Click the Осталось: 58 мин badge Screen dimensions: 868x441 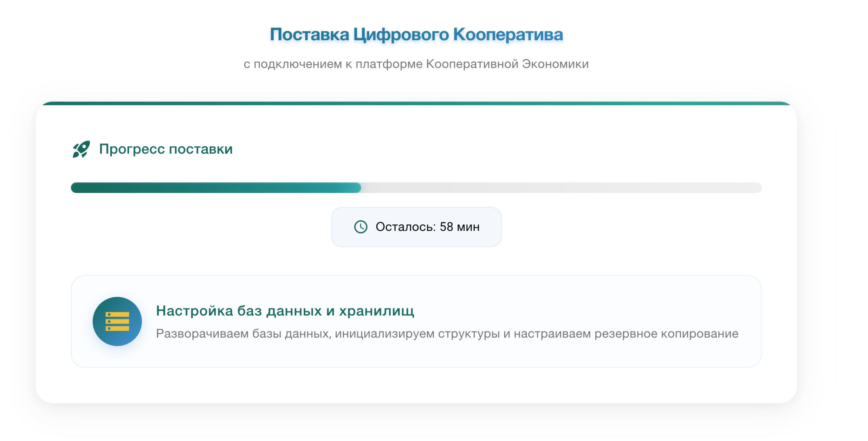click(416, 226)
